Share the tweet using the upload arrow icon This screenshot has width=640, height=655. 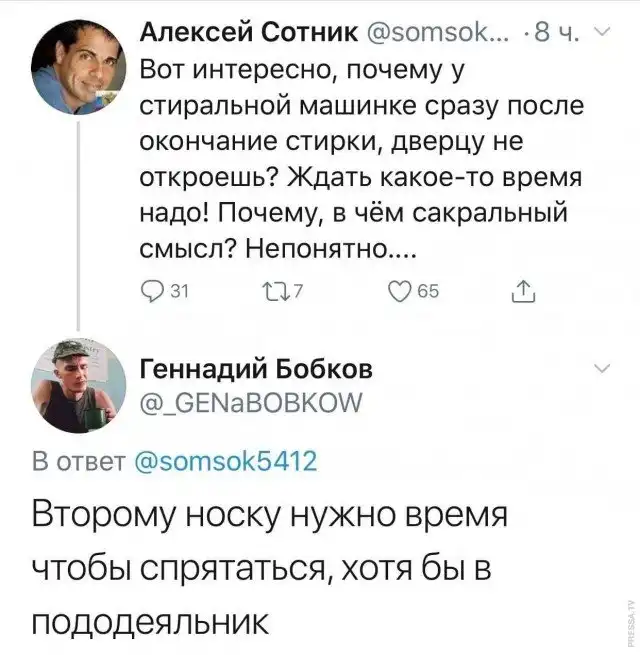525,292
